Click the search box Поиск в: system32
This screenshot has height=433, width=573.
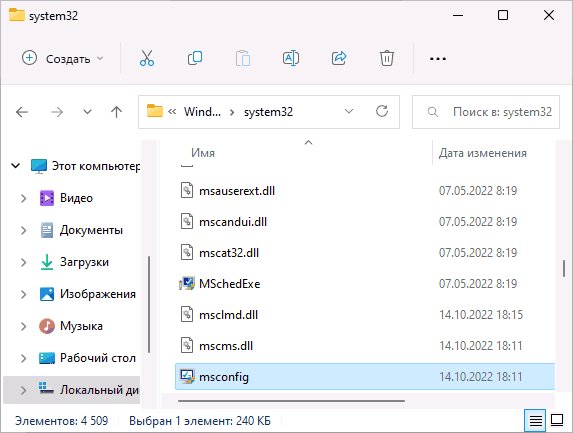point(486,112)
